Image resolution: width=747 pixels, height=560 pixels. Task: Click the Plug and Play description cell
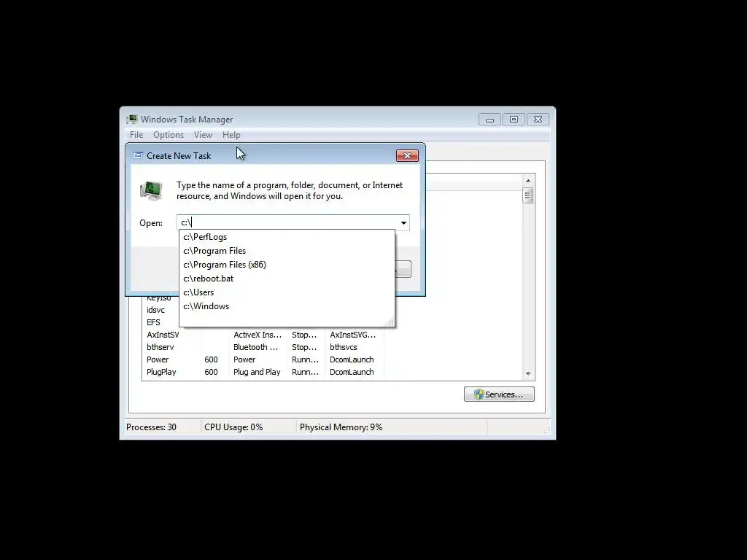coord(257,372)
